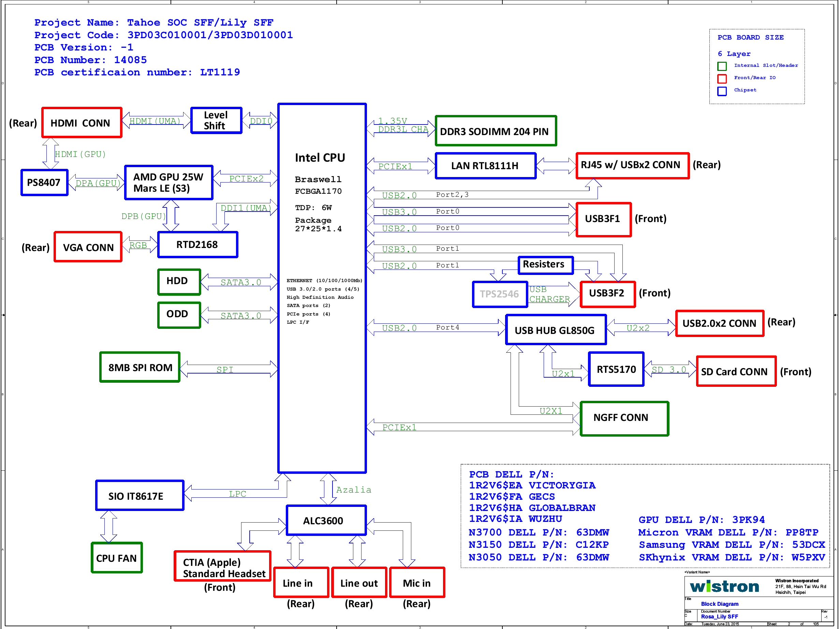Select the PS8407 block
This screenshot has height=629, width=840.
(44, 183)
